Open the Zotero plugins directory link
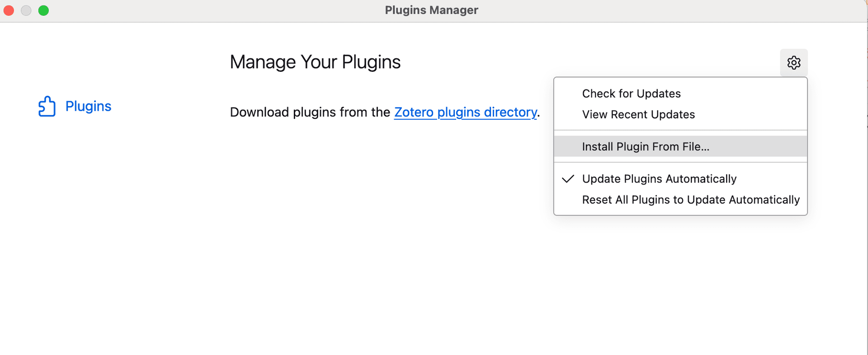 point(466,112)
